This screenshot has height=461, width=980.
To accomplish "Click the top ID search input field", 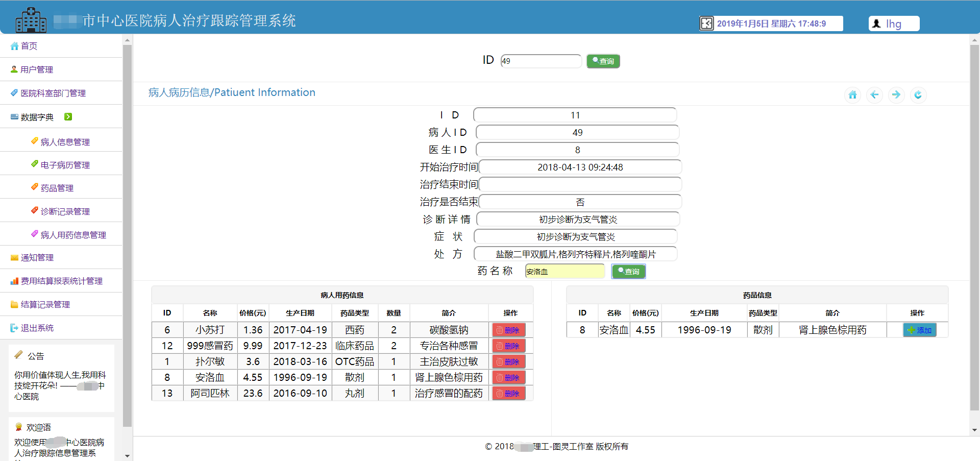I will pyautogui.click(x=541, y=61).
